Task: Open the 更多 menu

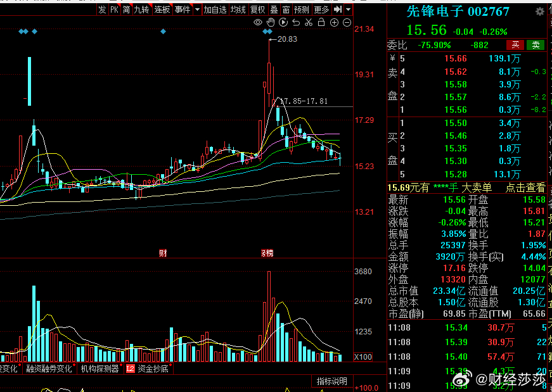Action: [x=321, y=9]
